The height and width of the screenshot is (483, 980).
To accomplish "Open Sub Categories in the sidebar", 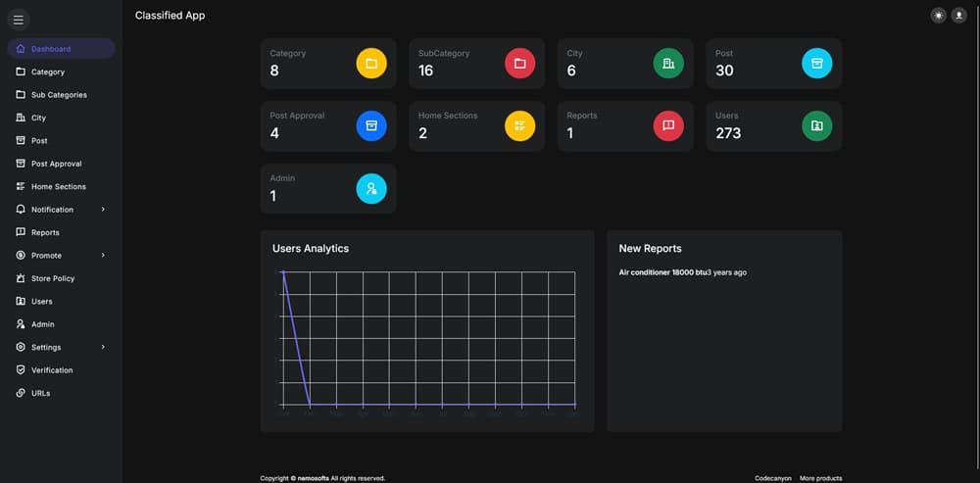I will [x=59, y=95].
